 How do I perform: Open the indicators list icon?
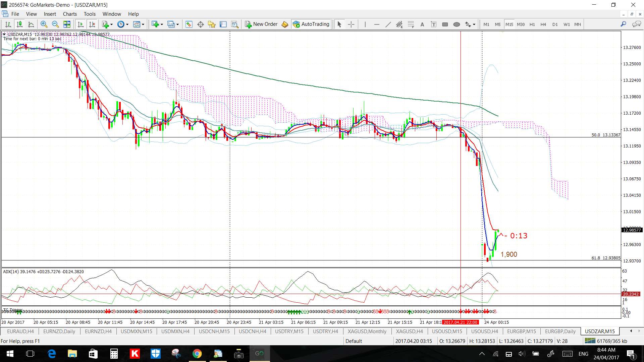[x=105, y=24]
